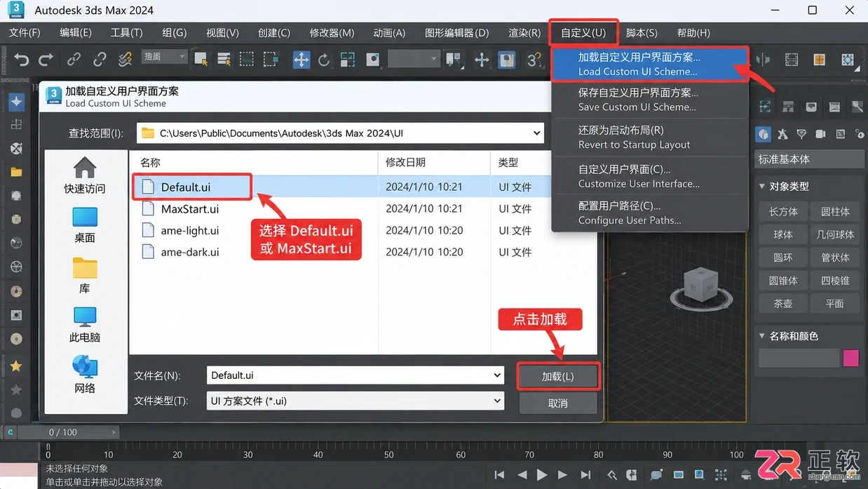This screenshot has width=868, height=489.
Task: Switch to the Motion tab of the command panel
Action: click(811, 107)
